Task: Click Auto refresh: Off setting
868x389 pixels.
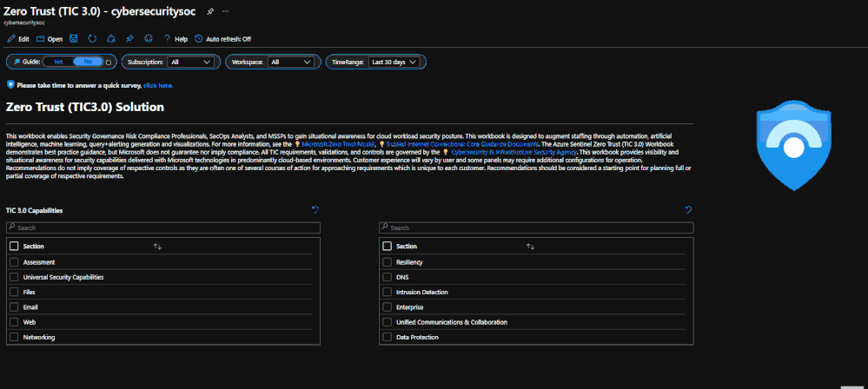Action: click(x=223, y=39)
